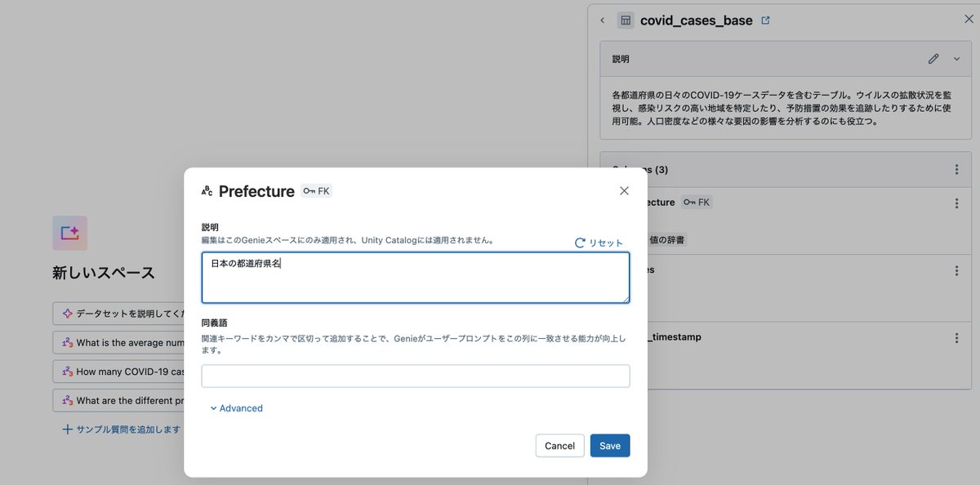Open the Prefecture column's kebab menu
The height and width of the screenshot is (485, 980).
coord(955,202)
